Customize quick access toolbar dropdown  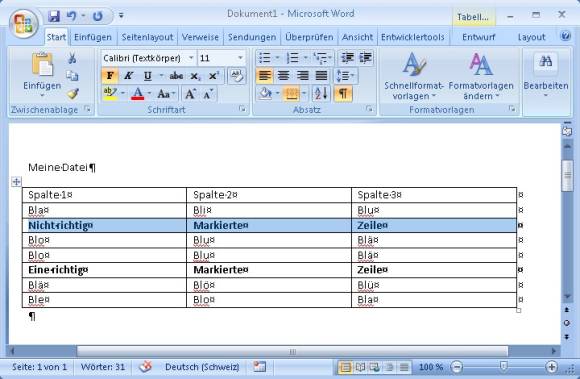tap(121, 16)
